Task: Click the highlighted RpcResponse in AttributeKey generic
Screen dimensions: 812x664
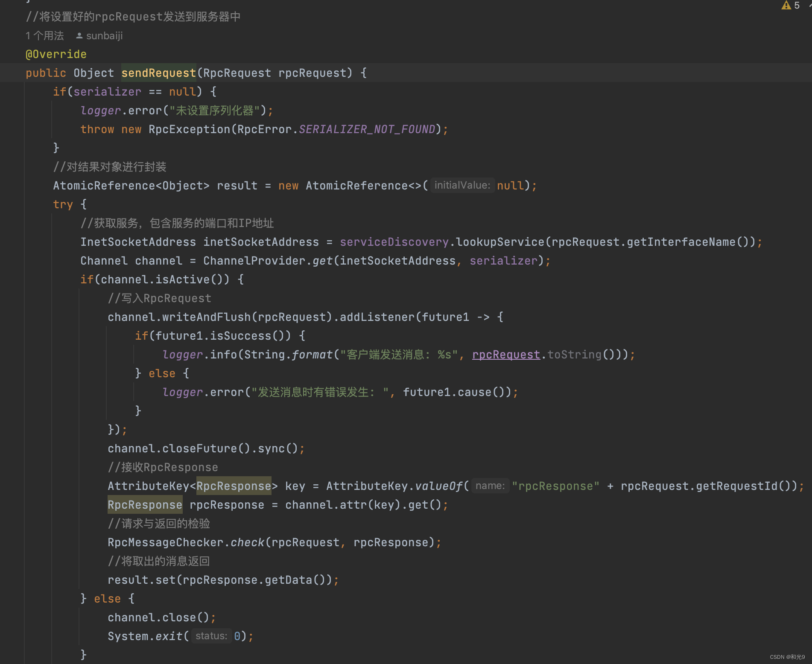Action: [234, 486]
